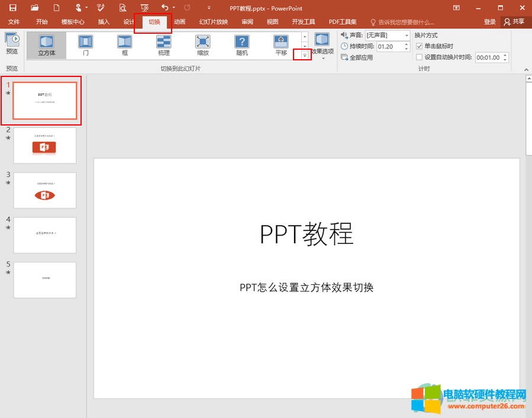The image size is (532, 418).
Task: Click the 登录 (Sign in) link
Action: point(489,21)
